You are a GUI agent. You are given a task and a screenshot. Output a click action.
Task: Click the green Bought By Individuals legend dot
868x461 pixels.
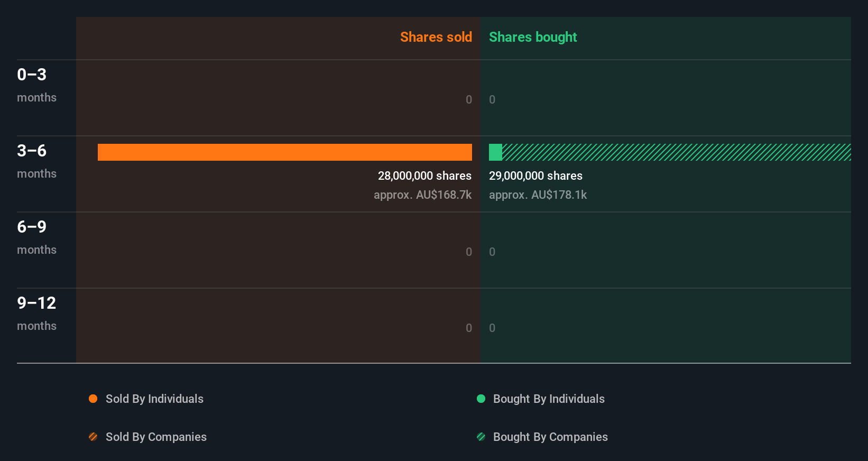click(481, 399)
